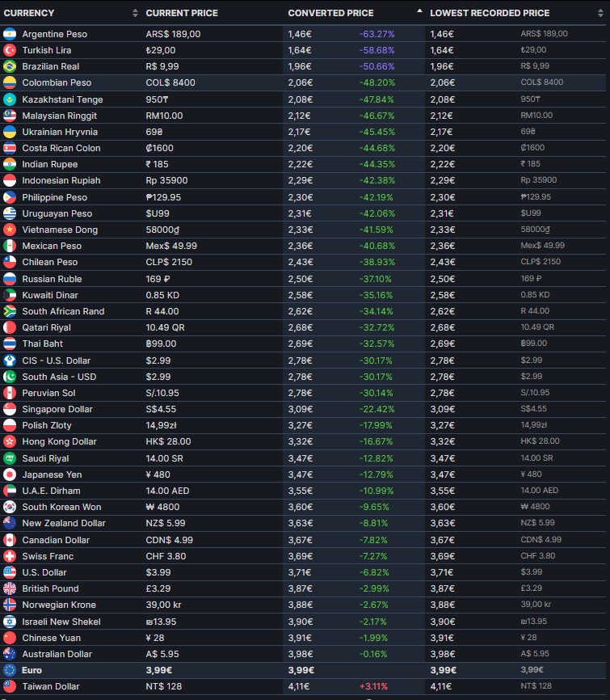The width and height of the screenshot is (610, 700).
Task: Select the New Zealand Dollar currency name
Action: [x=64, y=523]
